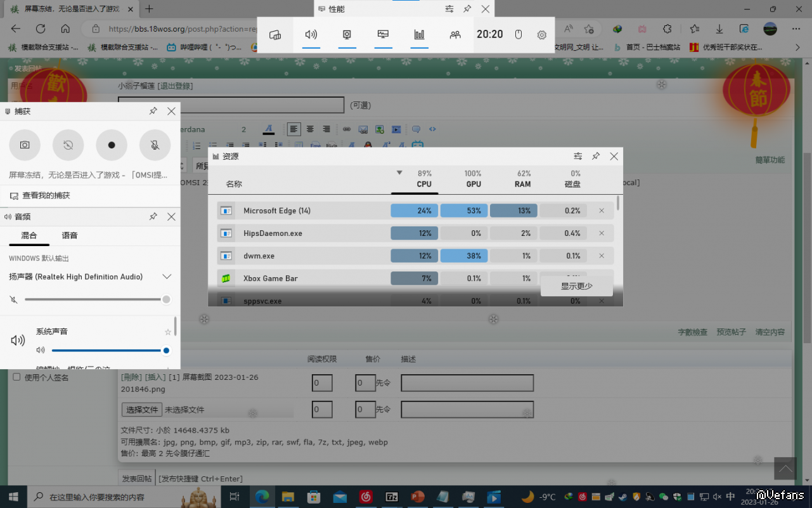Viewport: 812px width, 508px height.
Task: Open 查看我的捕获 link
Action: click(x=46, y=196)
